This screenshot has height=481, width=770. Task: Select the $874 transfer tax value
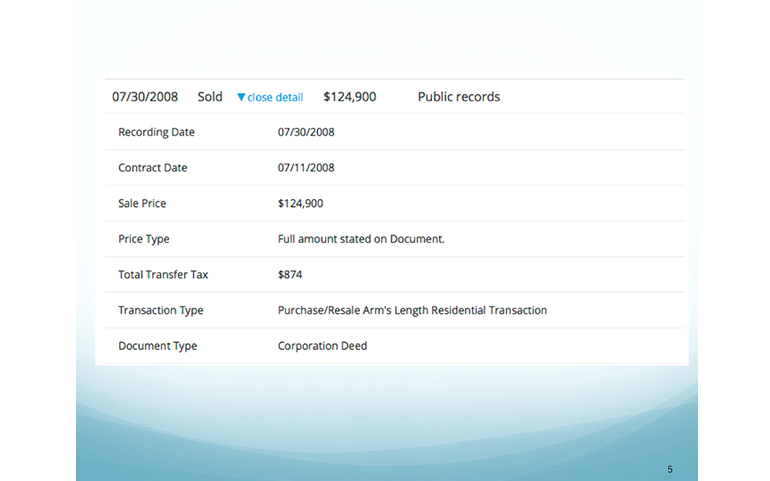click(x=290, y=274)
